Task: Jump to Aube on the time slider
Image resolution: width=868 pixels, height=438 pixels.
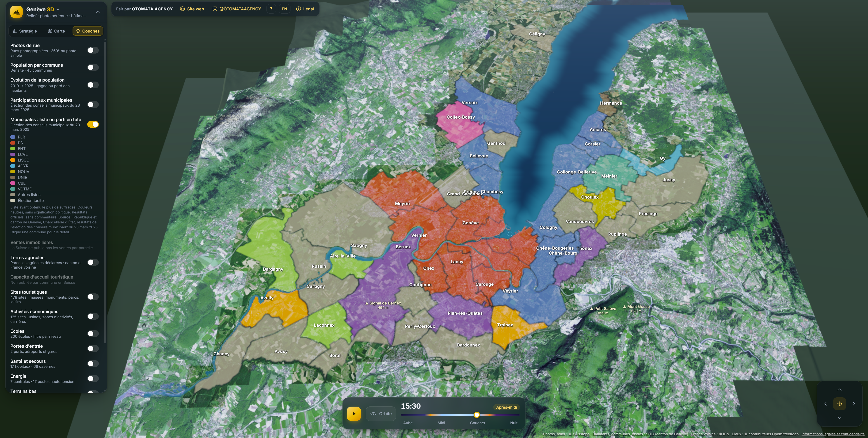Action: [408, 423]
